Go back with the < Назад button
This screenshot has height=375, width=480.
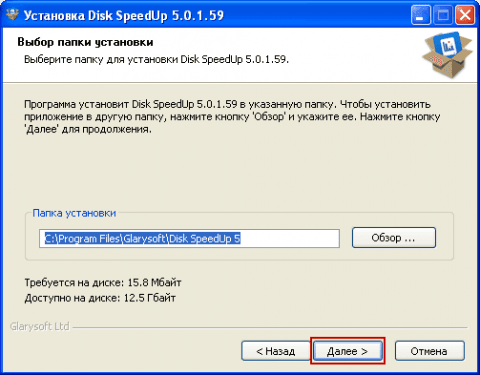(276, 351)
